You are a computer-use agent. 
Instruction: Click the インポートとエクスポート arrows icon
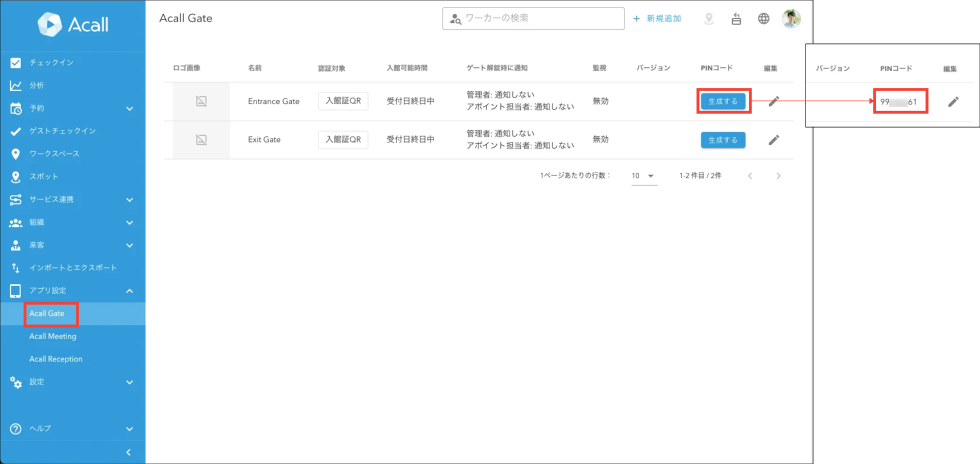click(x=15, y=268)
